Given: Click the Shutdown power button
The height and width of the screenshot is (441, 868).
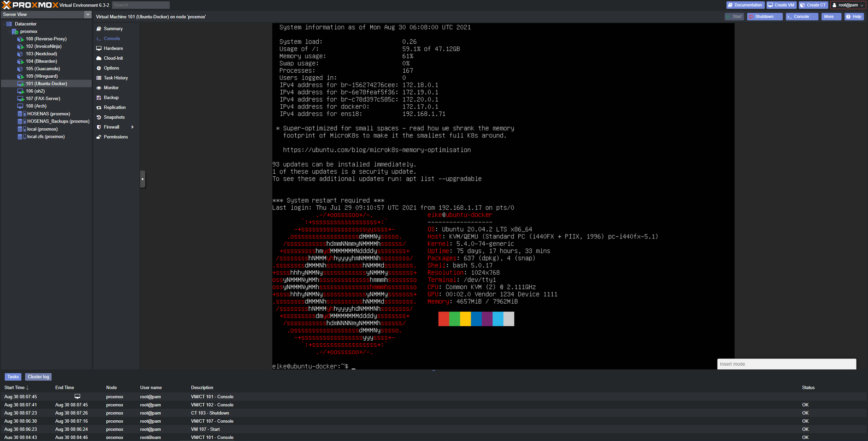Looking at the screenshot, I should pos(761,17).
